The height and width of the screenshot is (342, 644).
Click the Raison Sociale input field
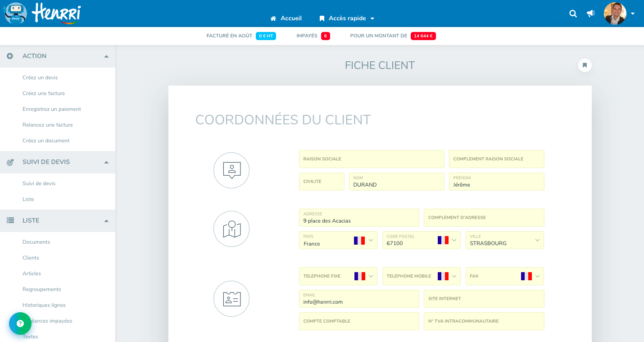[372, 159]
